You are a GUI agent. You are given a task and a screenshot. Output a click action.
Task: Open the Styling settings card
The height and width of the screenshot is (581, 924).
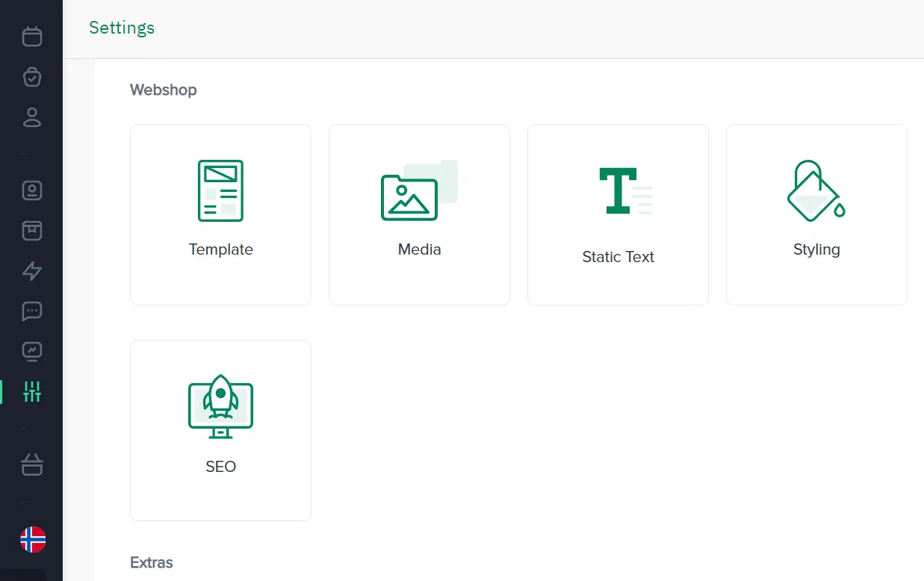(816, 215)
